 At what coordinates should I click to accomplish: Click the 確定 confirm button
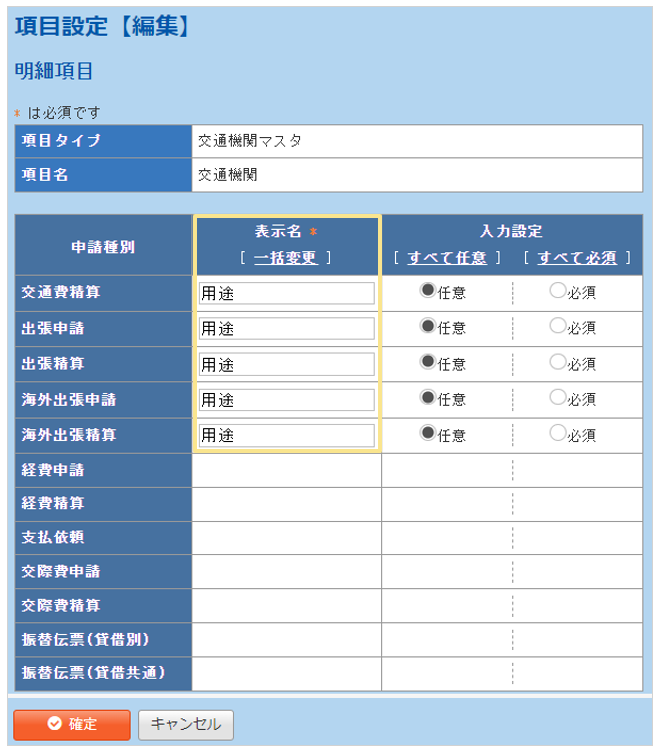[72, 724]
